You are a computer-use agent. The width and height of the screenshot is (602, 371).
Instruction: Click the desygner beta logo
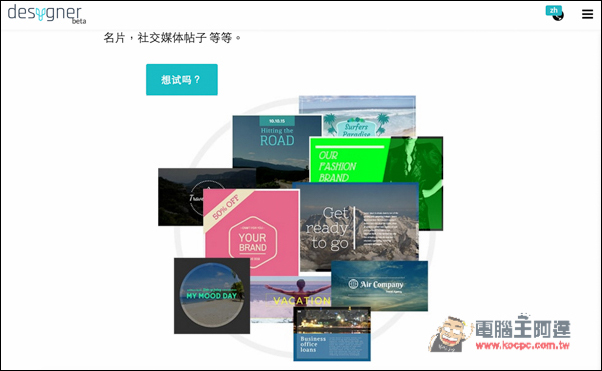[x=47, y=14]
